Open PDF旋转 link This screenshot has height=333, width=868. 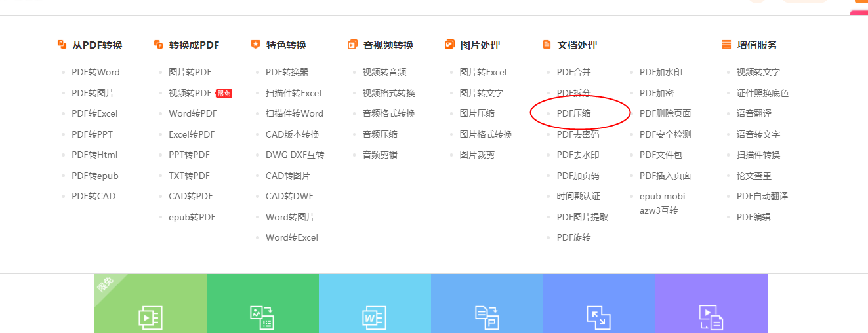point(574,237)
